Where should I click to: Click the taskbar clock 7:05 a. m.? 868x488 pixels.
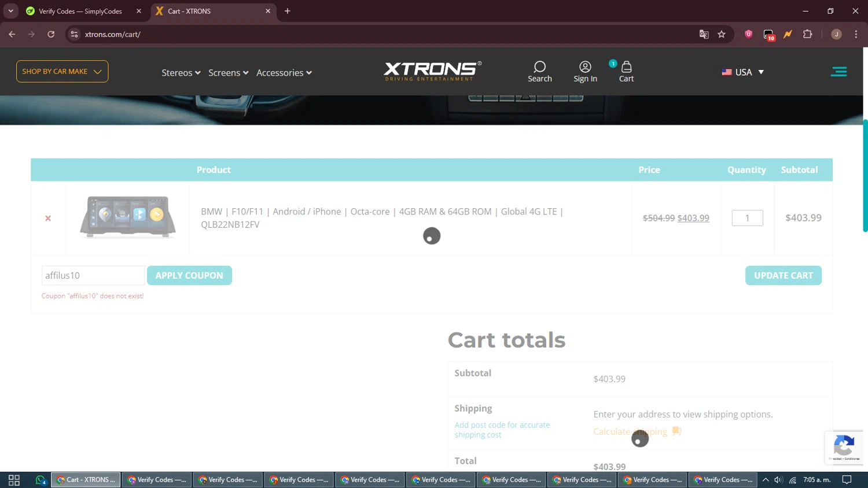[816, 480]
